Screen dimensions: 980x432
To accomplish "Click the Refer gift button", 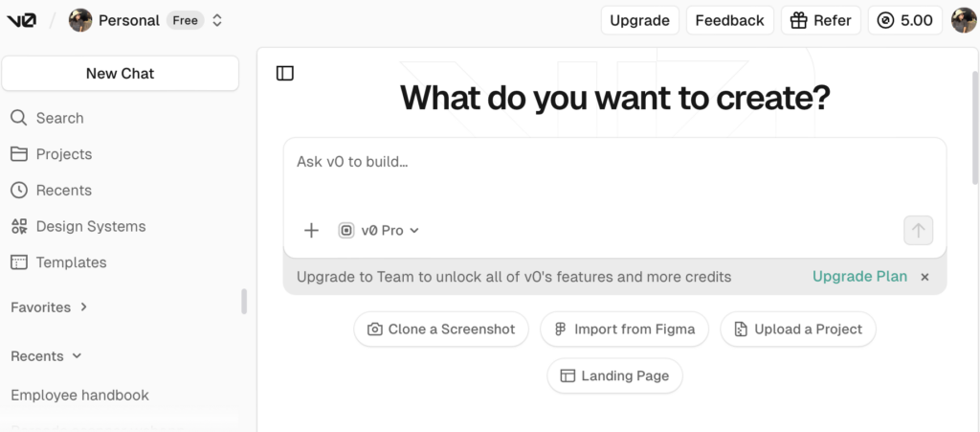I will click(x=820, y=20).
